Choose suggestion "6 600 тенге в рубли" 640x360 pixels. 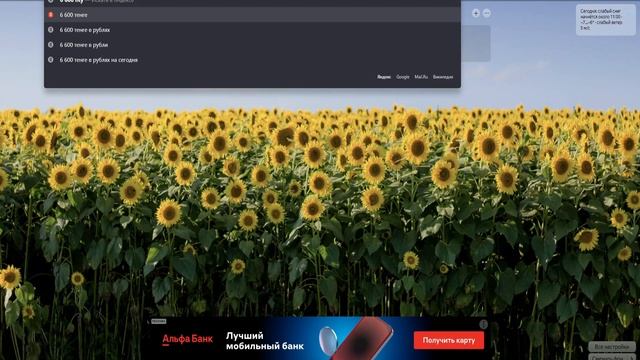[252, 45]
